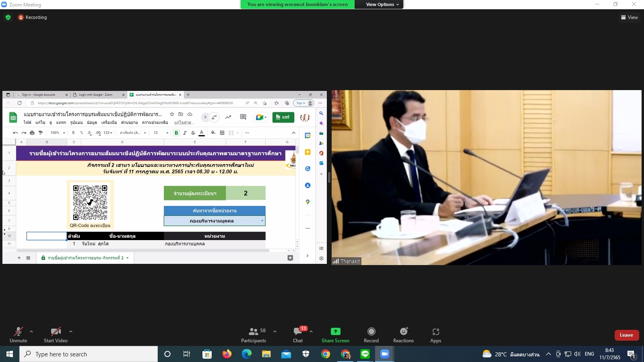Click the redo arrow in Sheets toolbar
644x362 pixels.
pyautogui.click(x=24, y=133)
